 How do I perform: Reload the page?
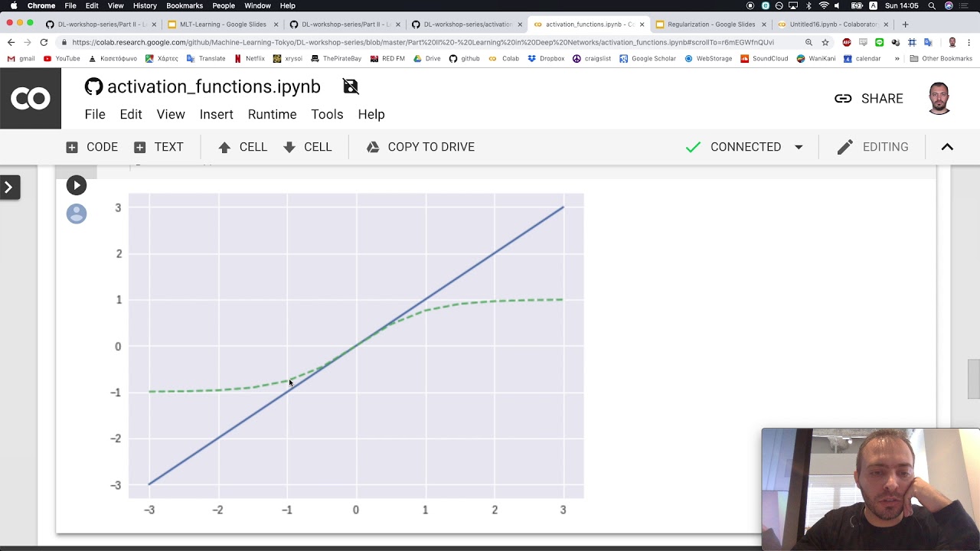click(x=44, y=42)
